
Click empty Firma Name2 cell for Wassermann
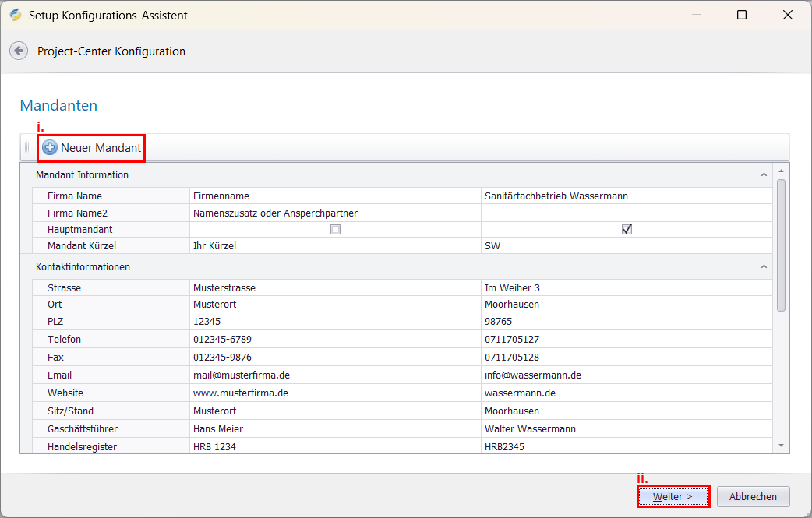point(627,213)
